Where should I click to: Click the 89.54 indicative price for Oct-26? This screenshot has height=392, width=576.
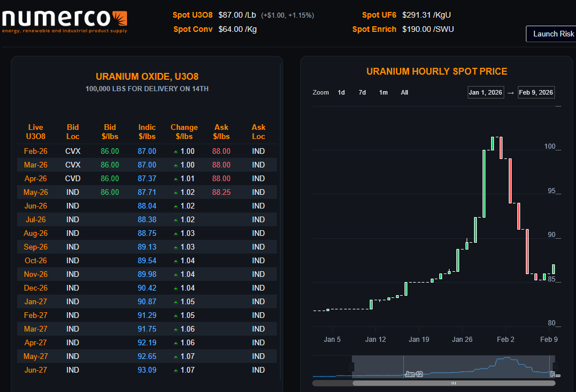point(147,261)
